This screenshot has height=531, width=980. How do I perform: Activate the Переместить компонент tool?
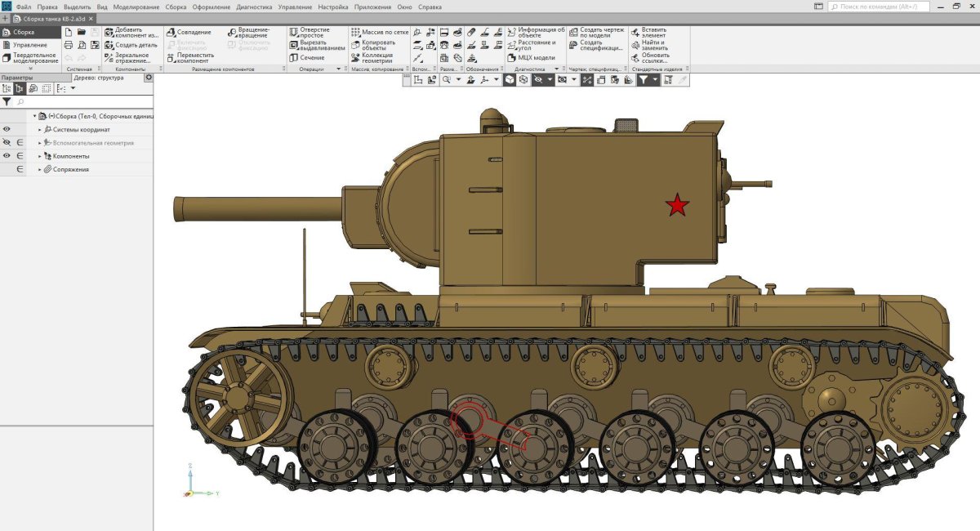(196, 57)
